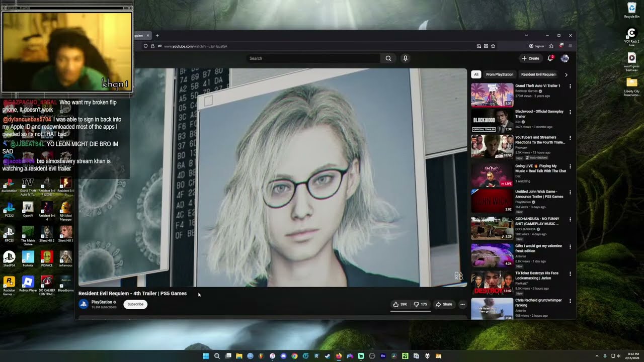Like the Resident Evil Requiem trailer
Viewport: 644px width, 362px height.
pos(400,304)
